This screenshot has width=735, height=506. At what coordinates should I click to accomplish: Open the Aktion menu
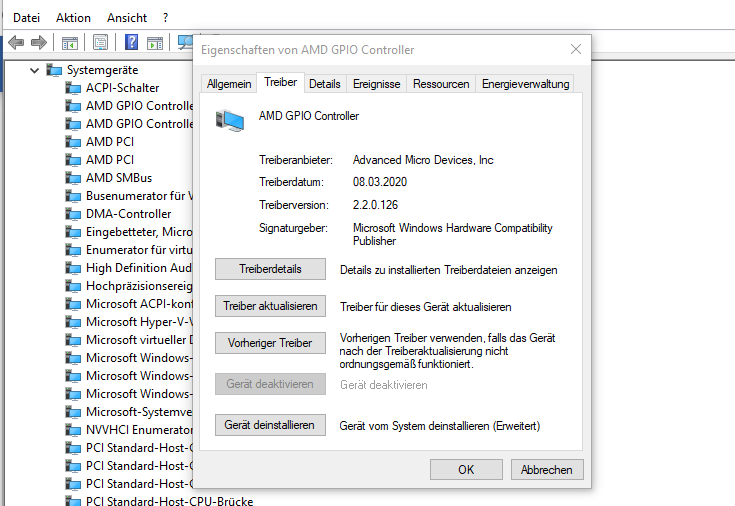[73, 18]
